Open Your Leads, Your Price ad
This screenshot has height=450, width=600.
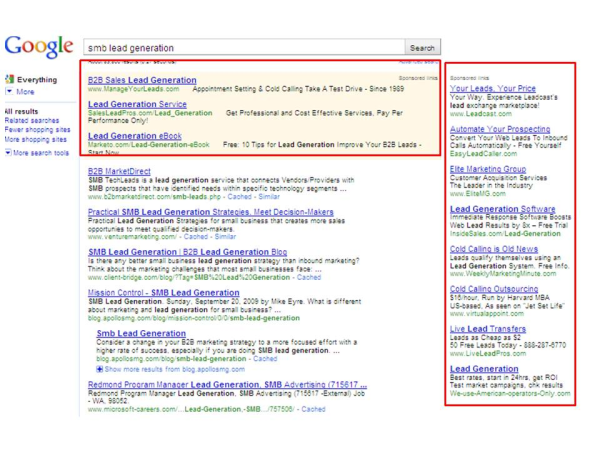tap(492, 88)
